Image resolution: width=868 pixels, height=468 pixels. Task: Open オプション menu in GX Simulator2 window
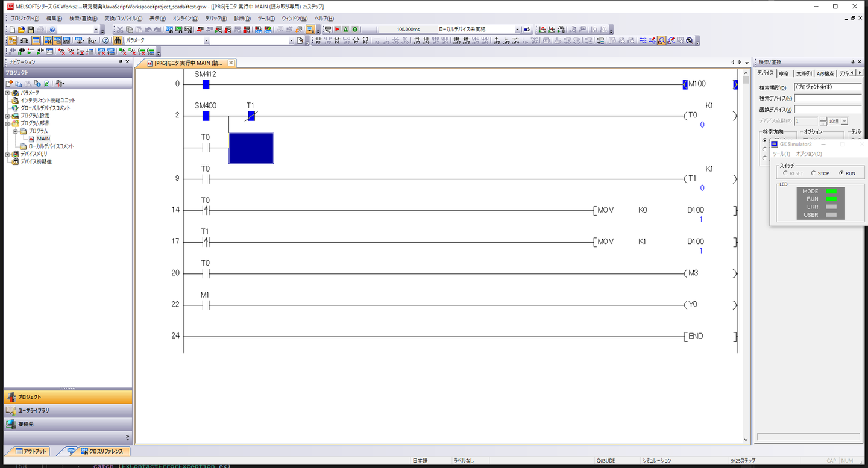(x=809, y=154)
